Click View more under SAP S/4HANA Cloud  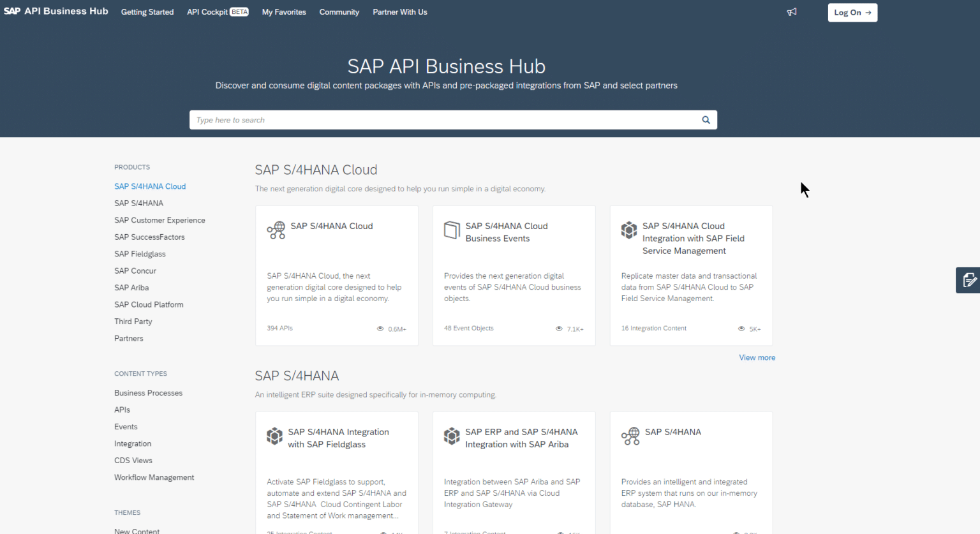(757, 358)
